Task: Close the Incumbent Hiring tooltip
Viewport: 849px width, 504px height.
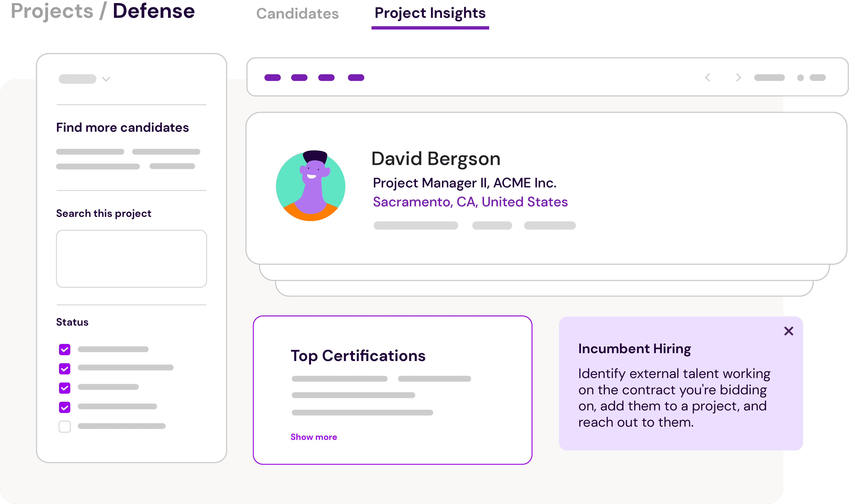Action: coord(789,331)
